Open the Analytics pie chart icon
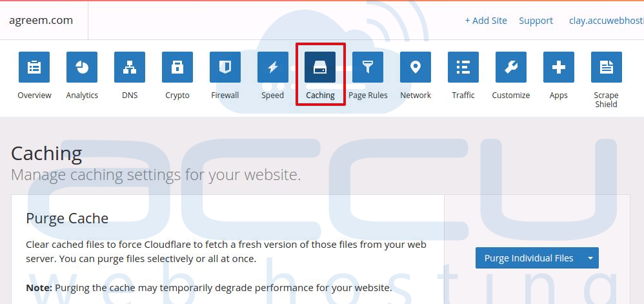Image resolution: width=644 pixels, height=304 pixels. click(x=82, y=67)
